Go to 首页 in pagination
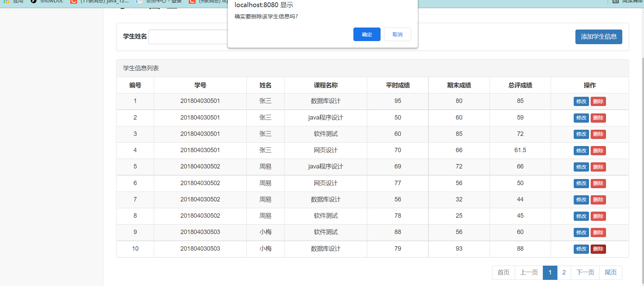The height and width of the screenshot is (286, 644). click(503, 272)
